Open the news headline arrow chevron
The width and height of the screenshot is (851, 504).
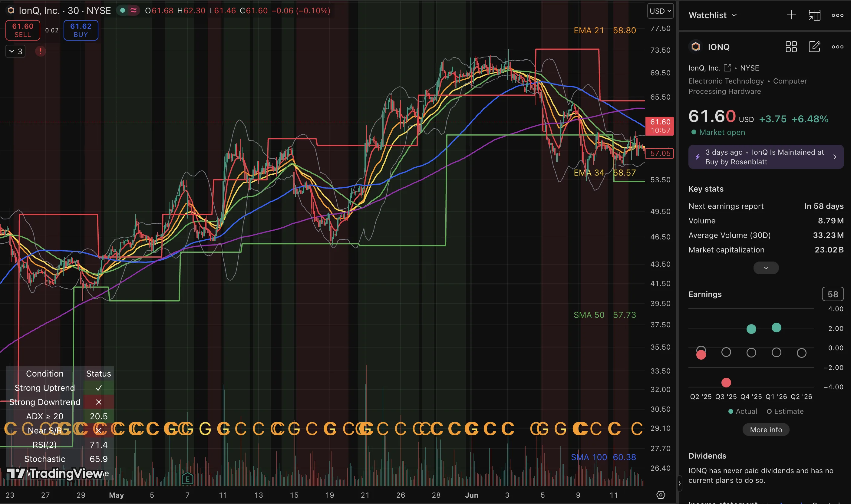point(834,157)
